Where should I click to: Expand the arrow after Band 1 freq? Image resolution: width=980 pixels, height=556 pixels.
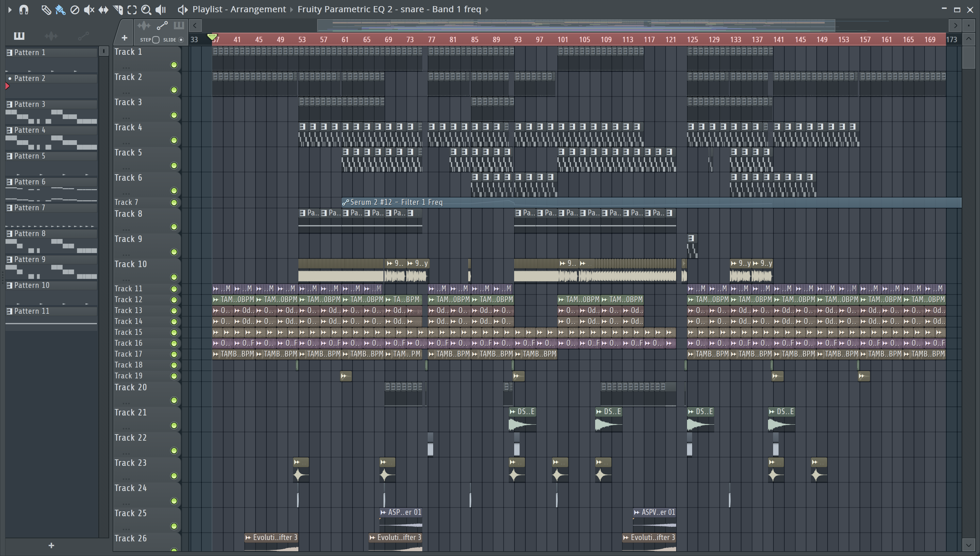click(487, 10)
